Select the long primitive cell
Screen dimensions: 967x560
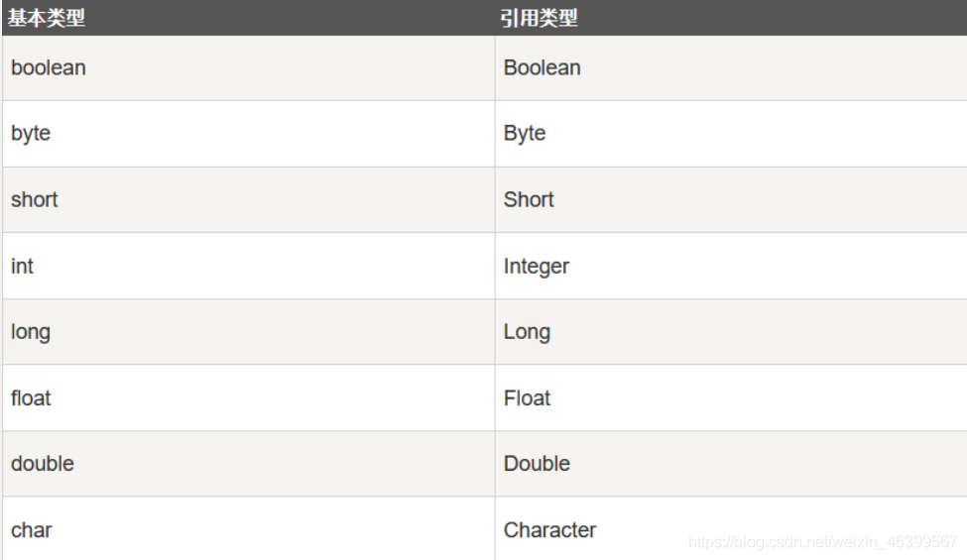point(249,332)
